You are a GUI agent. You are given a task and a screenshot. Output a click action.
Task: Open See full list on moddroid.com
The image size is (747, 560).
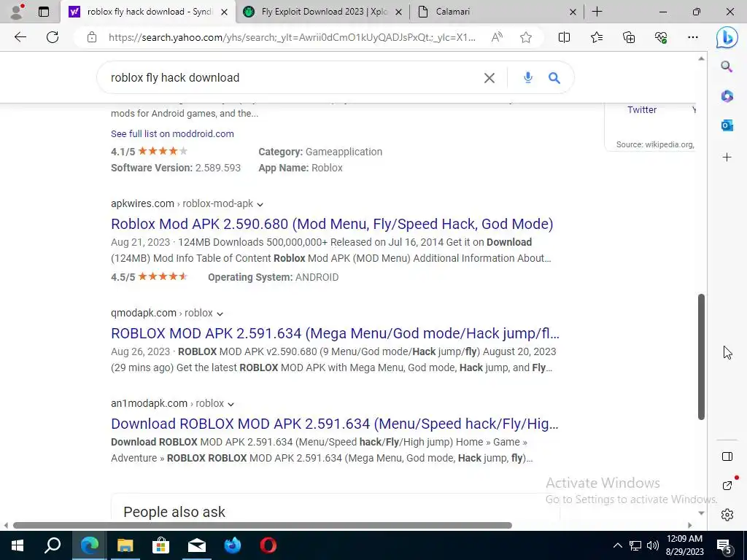172,134
